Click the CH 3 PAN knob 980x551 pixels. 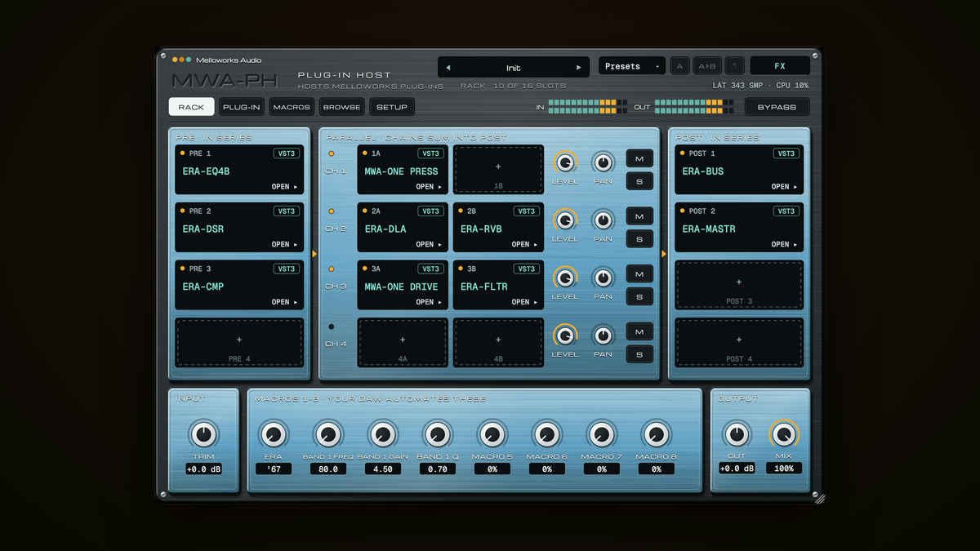(603, 278)
